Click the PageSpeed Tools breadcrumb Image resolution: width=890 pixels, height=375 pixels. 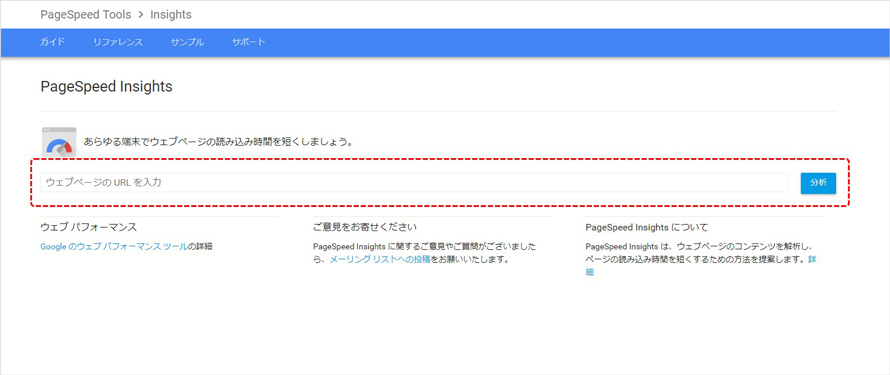86,14
